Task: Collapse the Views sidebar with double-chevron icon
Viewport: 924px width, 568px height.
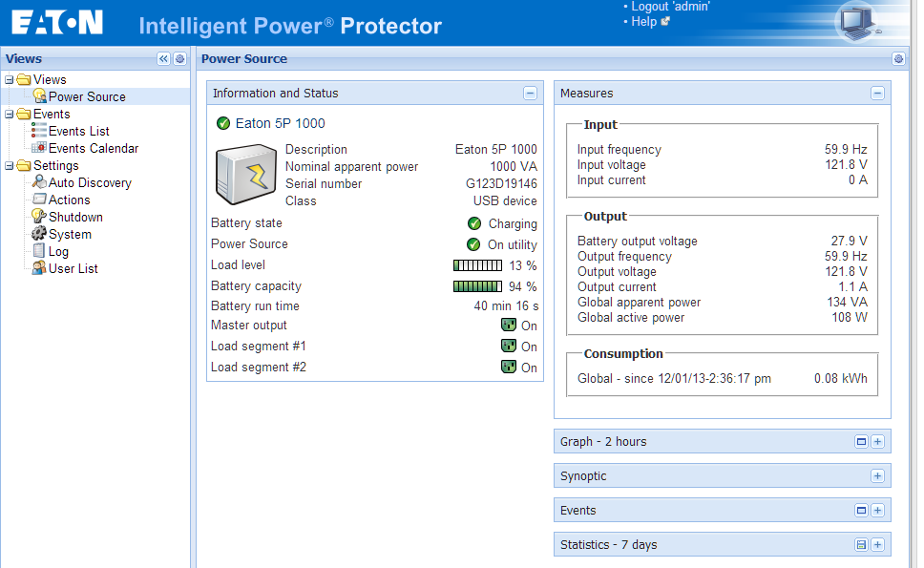Action: 163,59
